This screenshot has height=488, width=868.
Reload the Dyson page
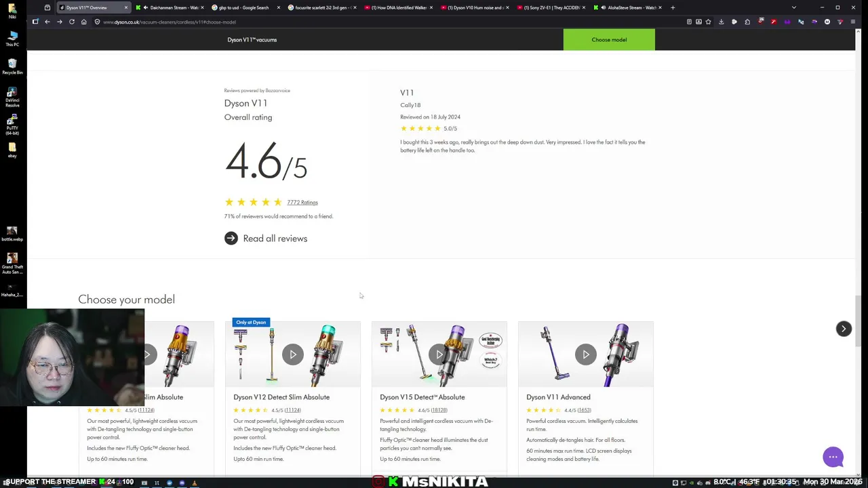pos(72,22)
